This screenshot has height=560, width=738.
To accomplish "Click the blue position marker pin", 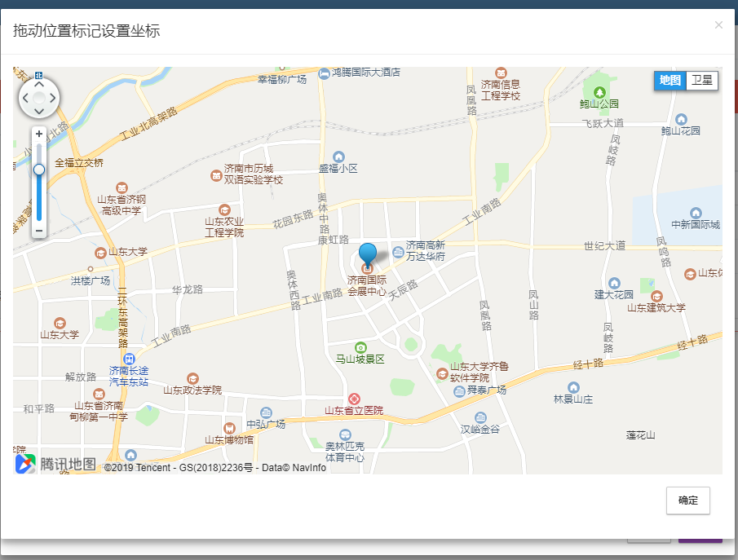I will click(369, 254).
